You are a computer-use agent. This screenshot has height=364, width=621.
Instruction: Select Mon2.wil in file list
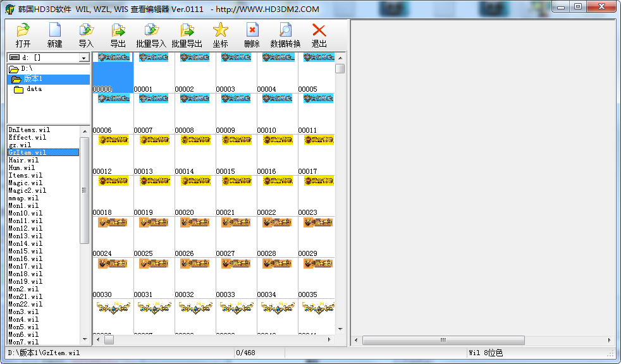pyautogui.click(x=44, y=289)
